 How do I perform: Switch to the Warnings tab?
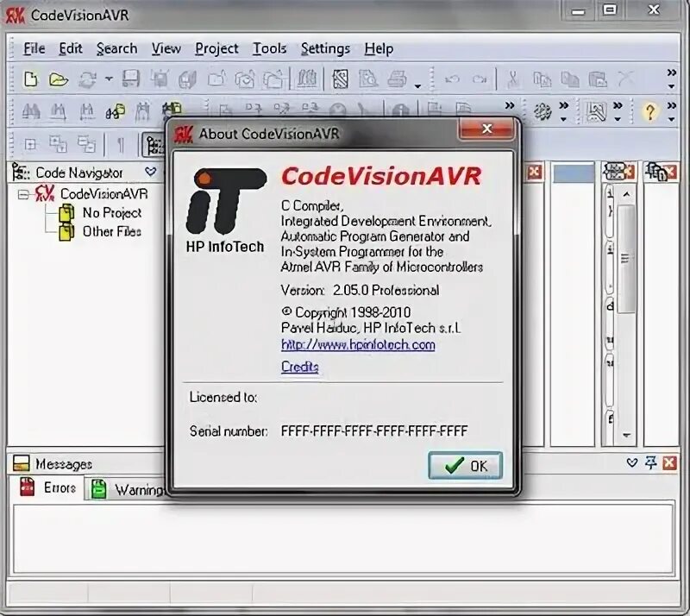pos(127,489)
